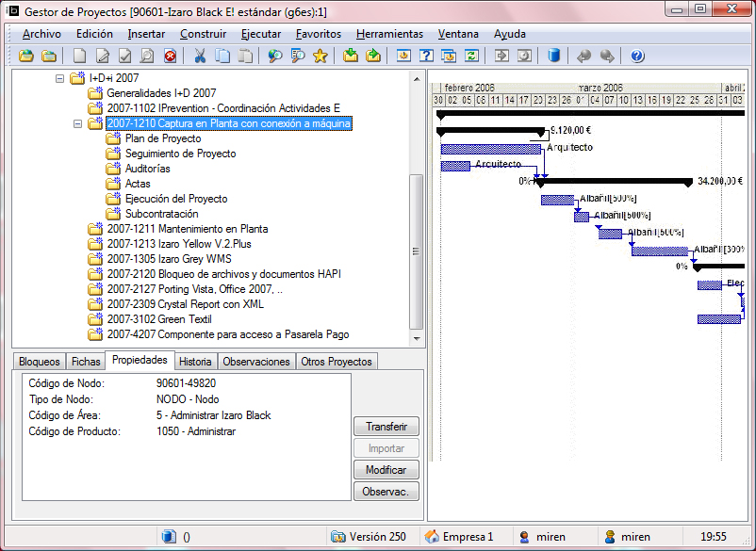Click the blue help question mark icon
756x551 pixels.
(637, 56)
